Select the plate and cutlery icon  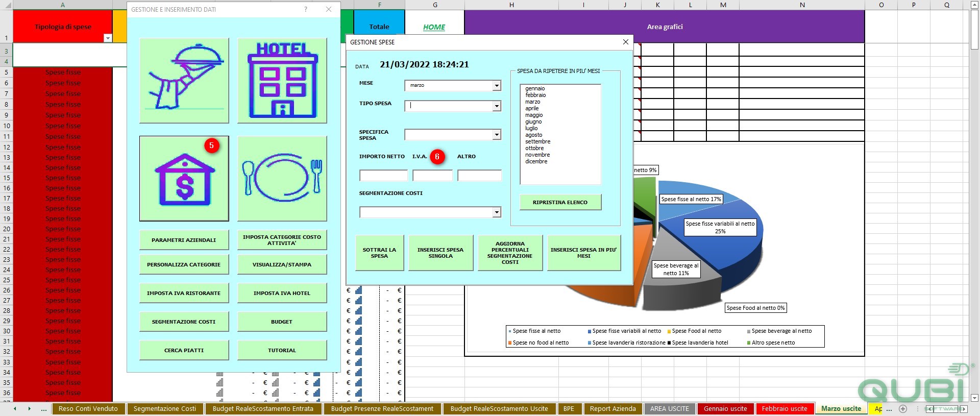point(282,178)
